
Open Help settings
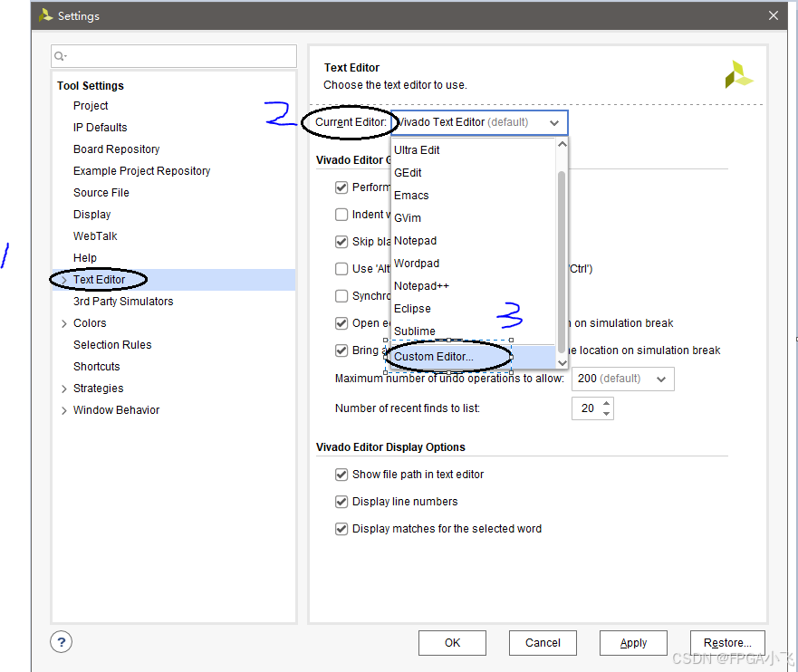click(x=85, y=258)
